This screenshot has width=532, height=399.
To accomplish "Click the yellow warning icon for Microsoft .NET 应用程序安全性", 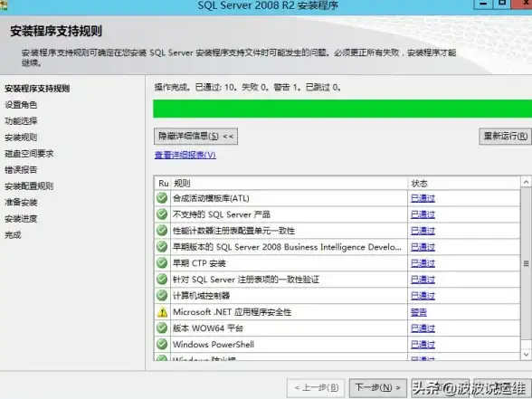I will pos(162,312).
